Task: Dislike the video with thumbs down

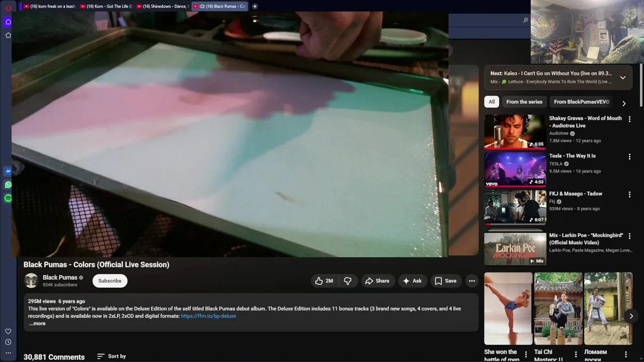Action: [348, 281]
